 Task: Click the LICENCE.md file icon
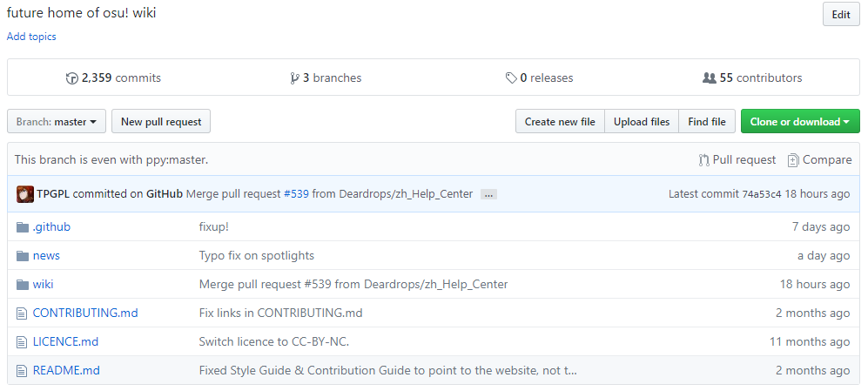click(x=22, y=342)
